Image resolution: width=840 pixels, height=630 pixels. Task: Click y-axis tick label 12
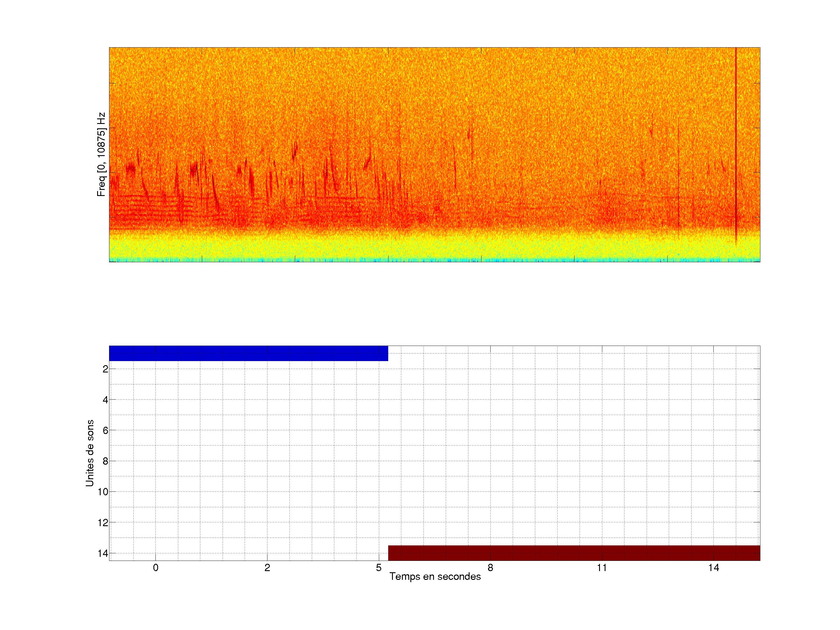pyautogui.click(x=103, y=523)
